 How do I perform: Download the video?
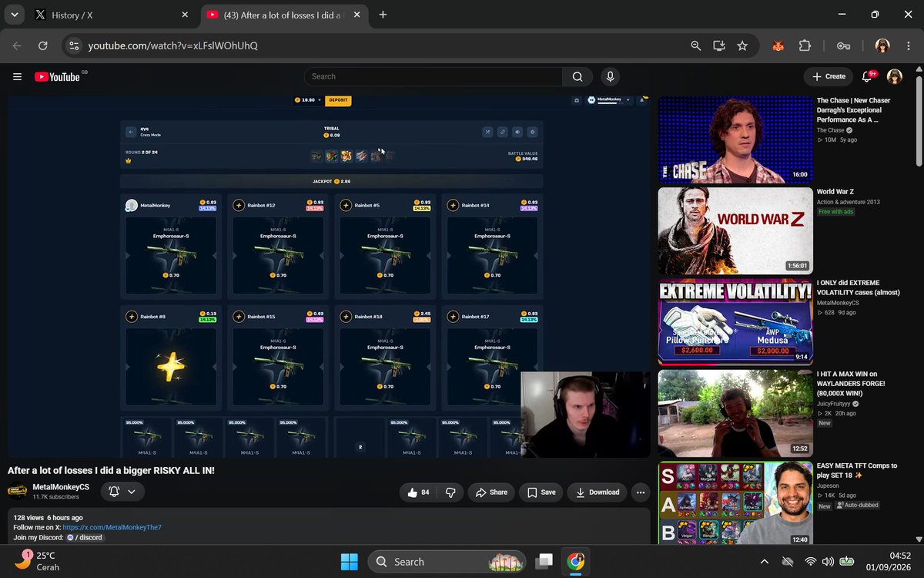pyautogui.click(x=598, y=492)
